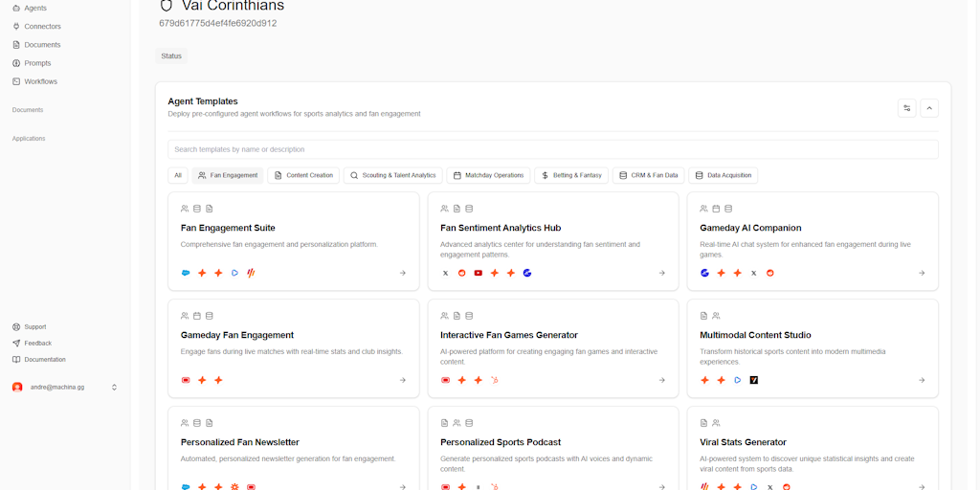Open Prompts in the sidebar

pos(32,63)
